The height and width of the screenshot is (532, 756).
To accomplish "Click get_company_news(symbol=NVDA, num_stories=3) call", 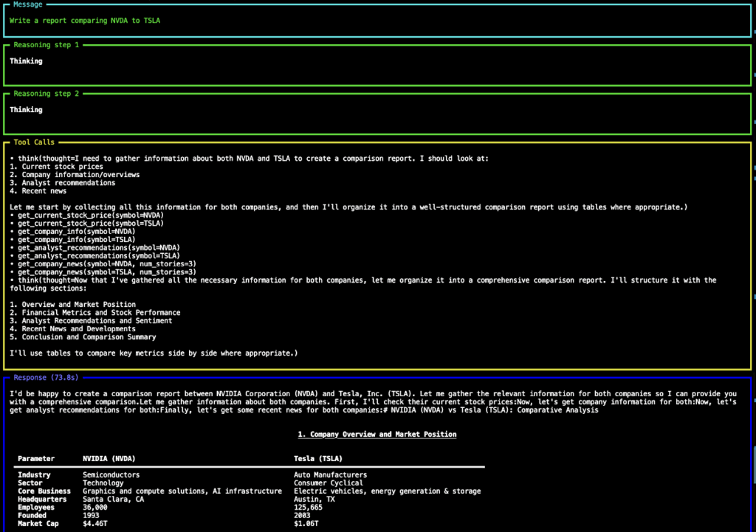I will (107, 264).
